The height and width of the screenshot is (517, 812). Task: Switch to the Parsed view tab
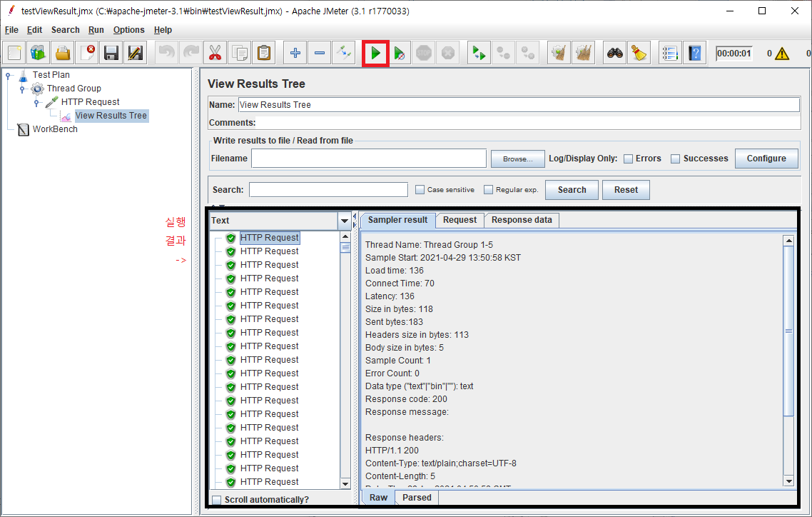417,497
